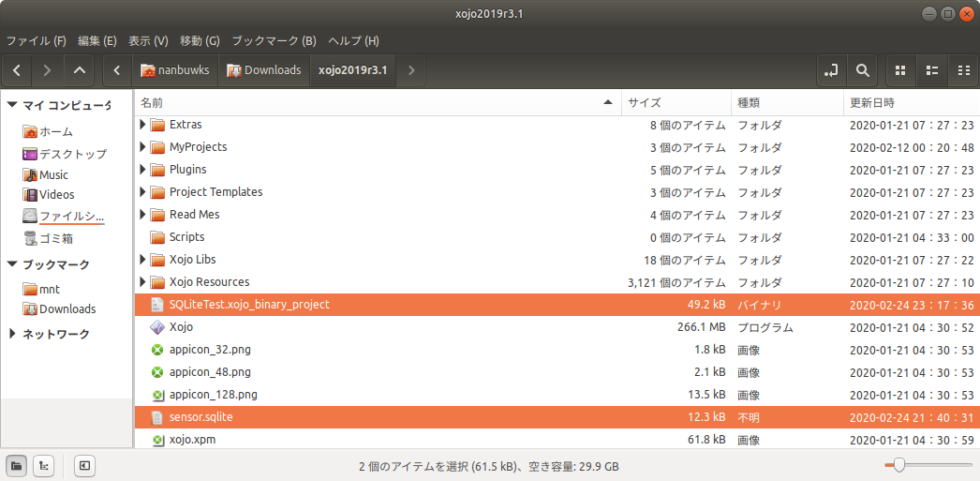Open the 編集 (E) menu
Viewport: 980px width, 481px height.
97,41
